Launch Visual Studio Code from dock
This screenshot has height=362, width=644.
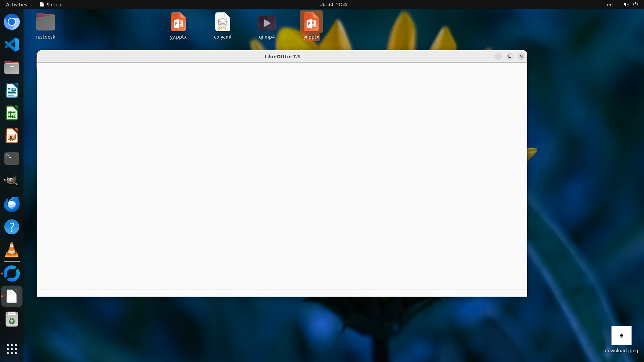[x=12, y=45]
